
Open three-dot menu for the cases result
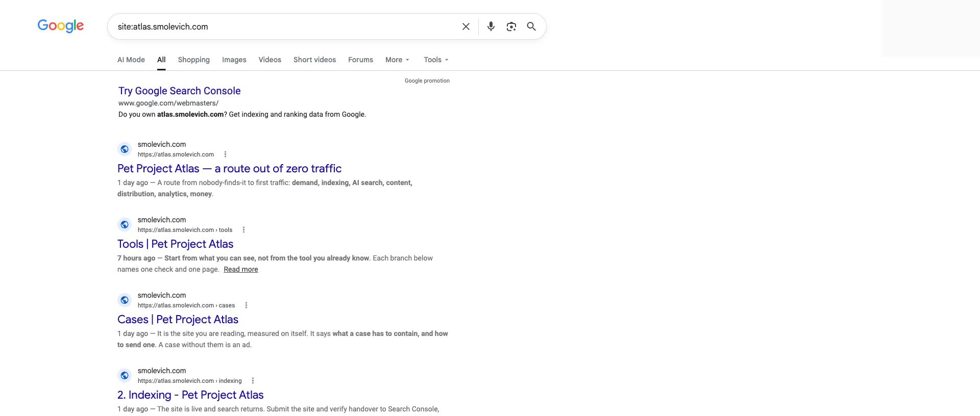pos(246,305)
